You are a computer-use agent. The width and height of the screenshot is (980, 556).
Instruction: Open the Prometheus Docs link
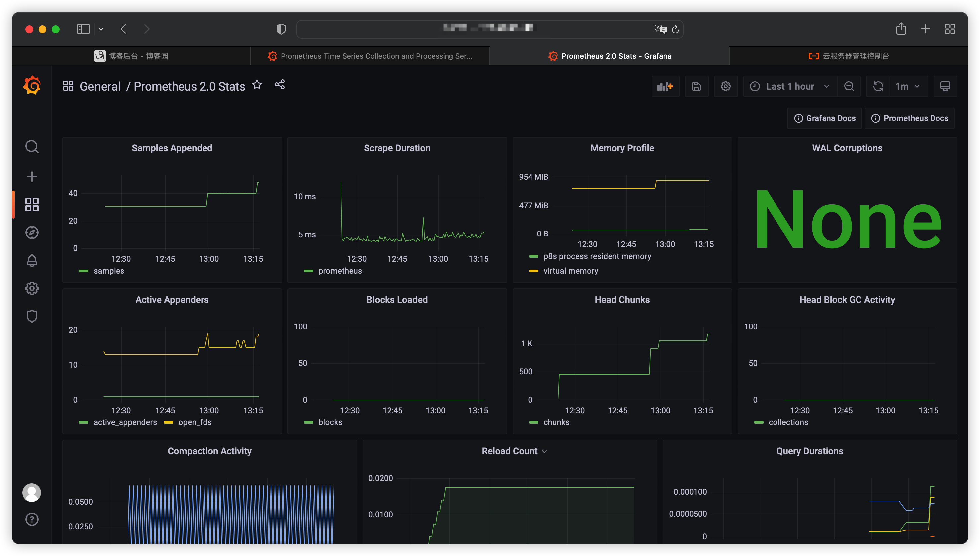(x=910, y=118)
